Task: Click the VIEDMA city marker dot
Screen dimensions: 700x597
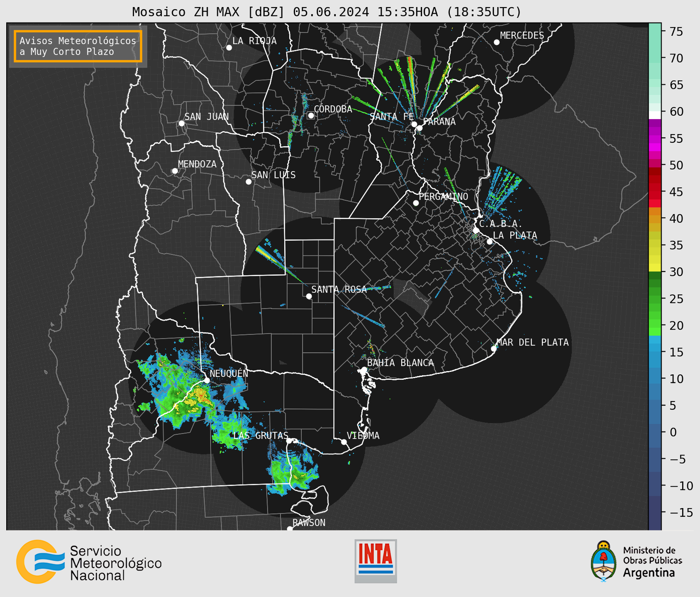Action: [344, 442]
